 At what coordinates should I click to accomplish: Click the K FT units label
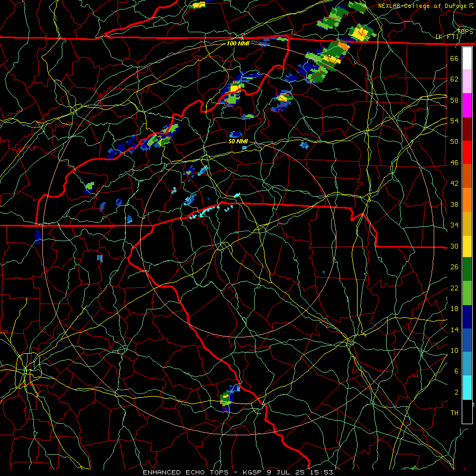[447, 37]
